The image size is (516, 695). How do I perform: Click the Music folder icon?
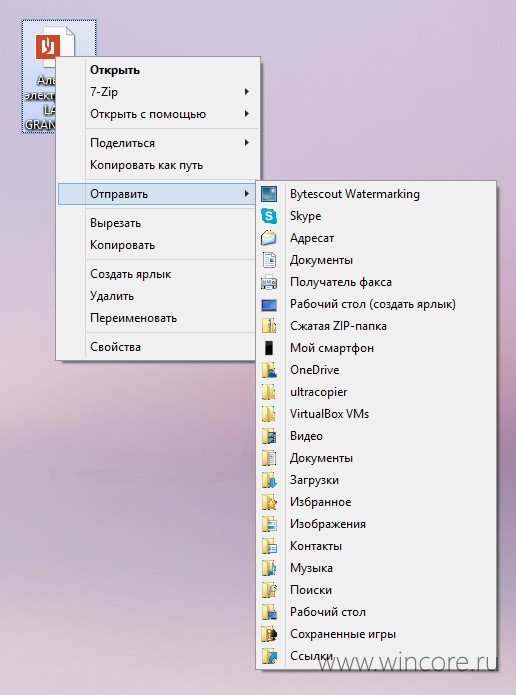tap(269, 568)
